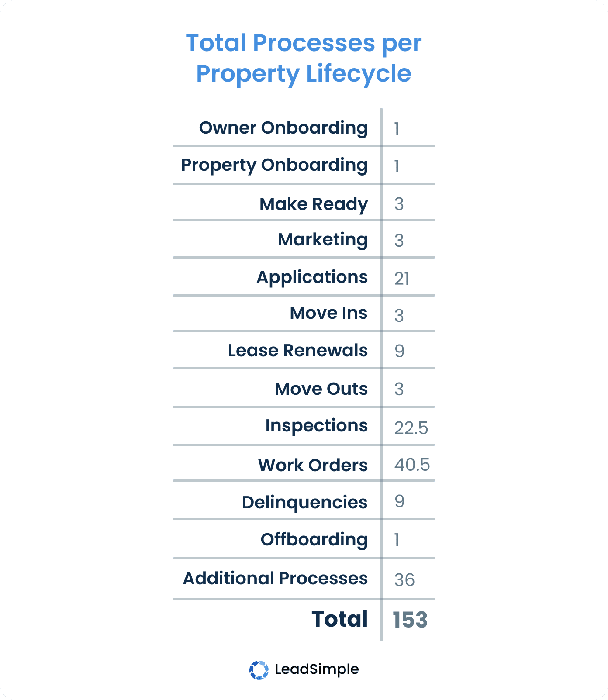Click the Make Ready label
608x700 pixels.
(x=314, y=204)
